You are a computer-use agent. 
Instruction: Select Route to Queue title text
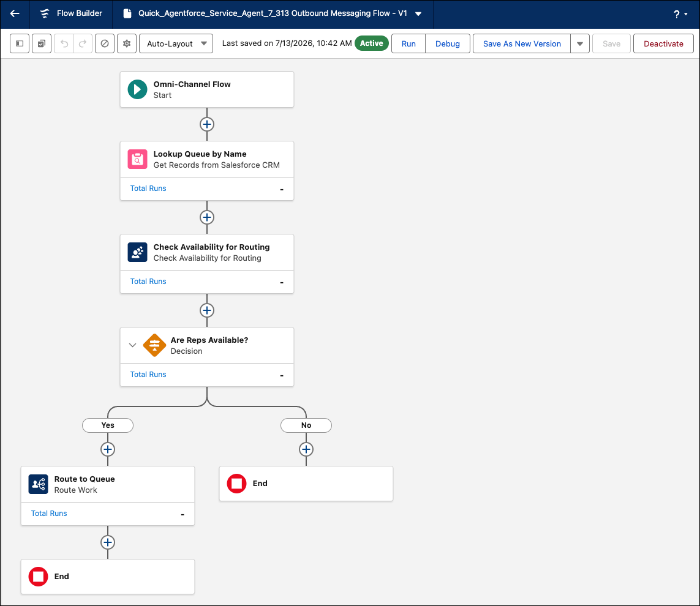pos(85,479)
